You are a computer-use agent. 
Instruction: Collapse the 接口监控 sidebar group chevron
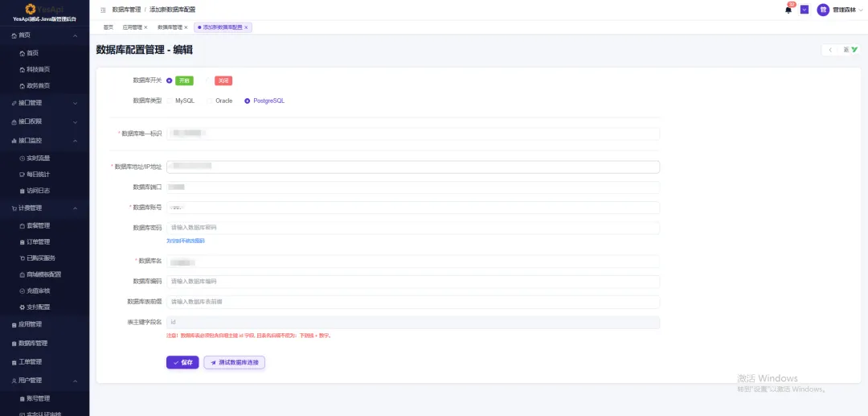(76, 141)
